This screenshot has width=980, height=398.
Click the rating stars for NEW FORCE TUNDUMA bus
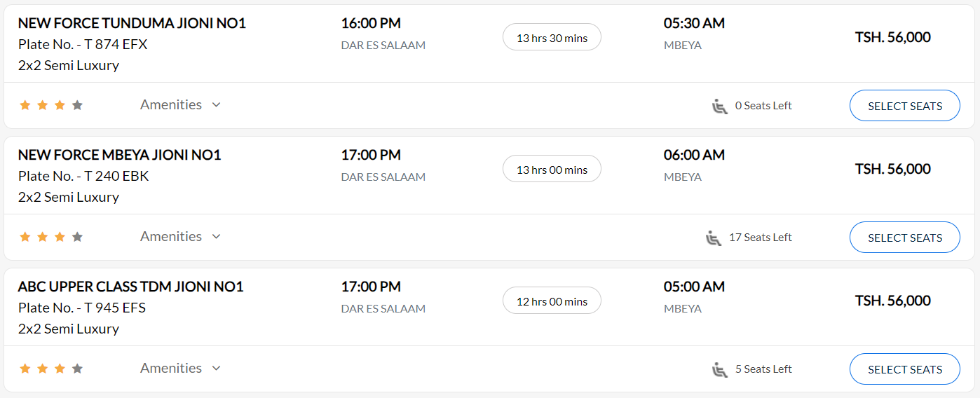tap(51, 105)
